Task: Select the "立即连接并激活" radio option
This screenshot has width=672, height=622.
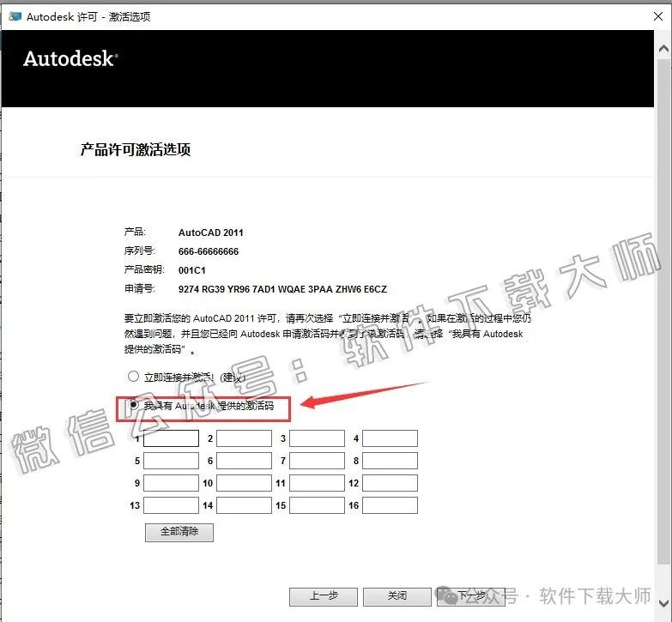Action: [x=133, y=377]
